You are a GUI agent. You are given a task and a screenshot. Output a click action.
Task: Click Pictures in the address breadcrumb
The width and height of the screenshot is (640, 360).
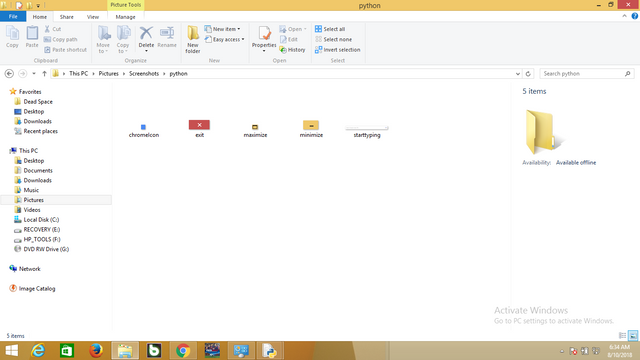pos(109,73)
